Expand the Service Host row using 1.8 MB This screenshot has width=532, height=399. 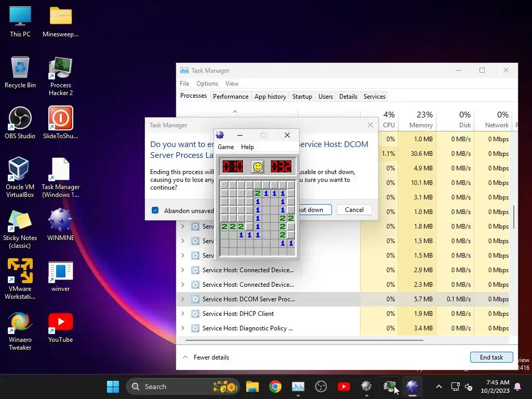(x=183, y=227)
